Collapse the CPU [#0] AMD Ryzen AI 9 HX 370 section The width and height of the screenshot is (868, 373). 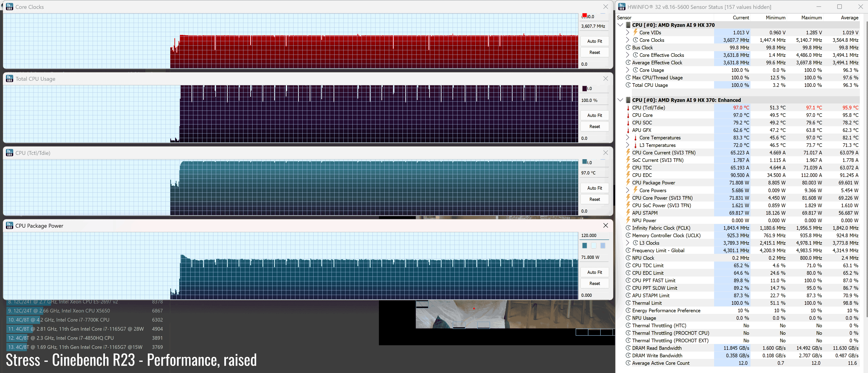click(x=620, y=25)
